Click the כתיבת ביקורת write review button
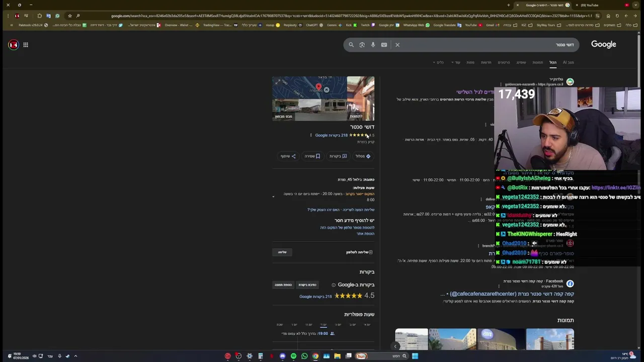This screenshot has width=644, height=362. point(307,285)
